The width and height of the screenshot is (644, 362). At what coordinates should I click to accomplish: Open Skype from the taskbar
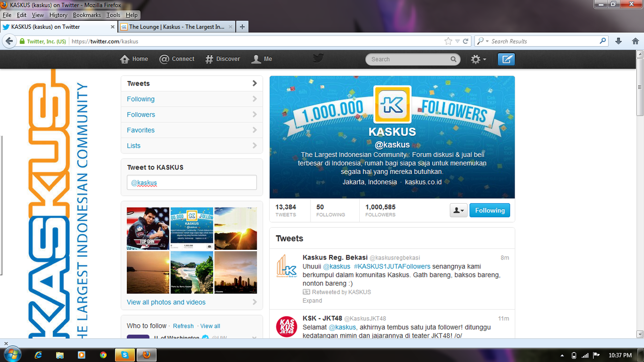(125, 355)
